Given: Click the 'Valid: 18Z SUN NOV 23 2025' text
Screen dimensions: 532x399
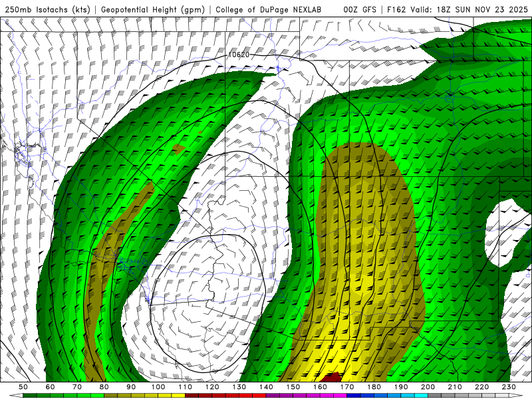Looking at the screenshot, I should click(469, 9).
